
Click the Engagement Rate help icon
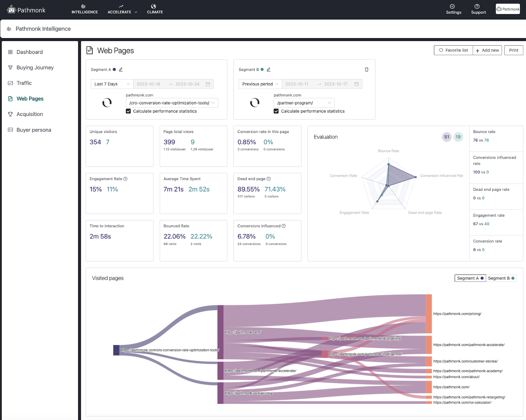tap(125, 179)
